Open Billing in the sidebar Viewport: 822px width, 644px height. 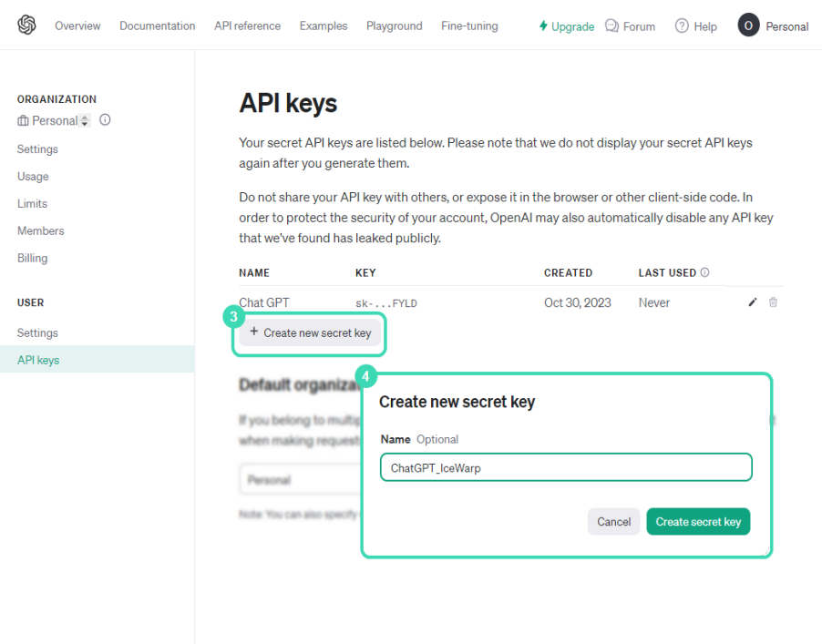pyautogui.click(x=32, y=258)
